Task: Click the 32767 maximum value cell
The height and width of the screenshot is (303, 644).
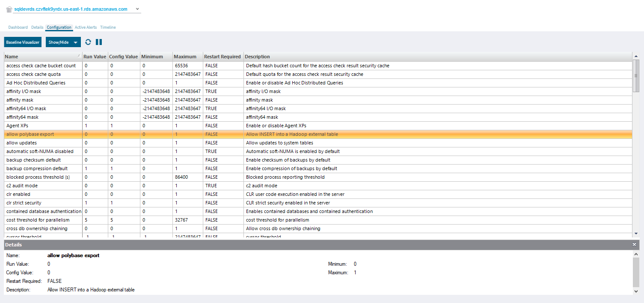Action: [x=187, y=220]
